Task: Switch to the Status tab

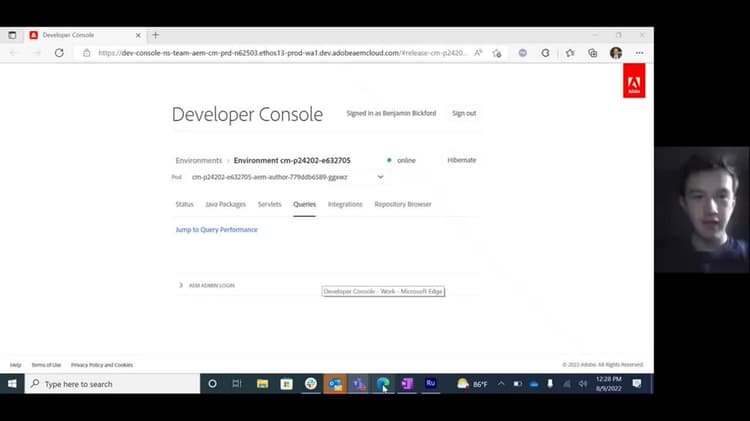Action: tap(184, 204)
